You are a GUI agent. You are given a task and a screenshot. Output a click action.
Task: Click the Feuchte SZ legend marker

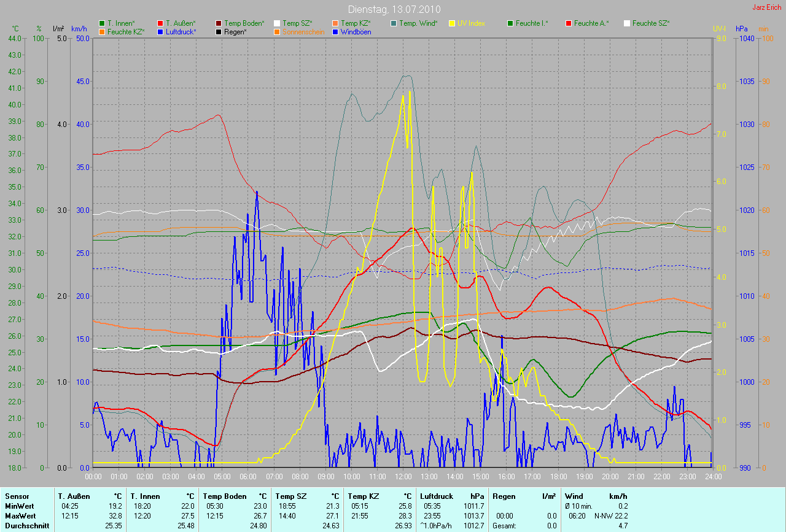627,23
